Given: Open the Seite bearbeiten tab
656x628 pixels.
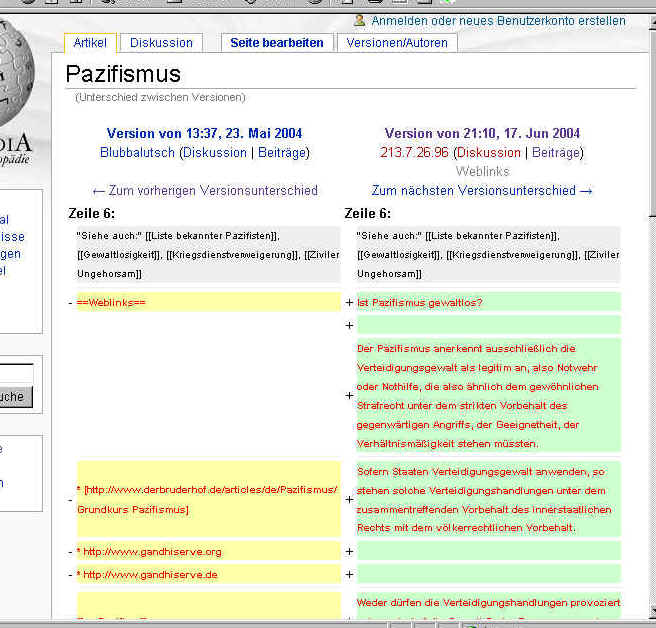Looking at the screenshot, I should click(x=277, y=43).
